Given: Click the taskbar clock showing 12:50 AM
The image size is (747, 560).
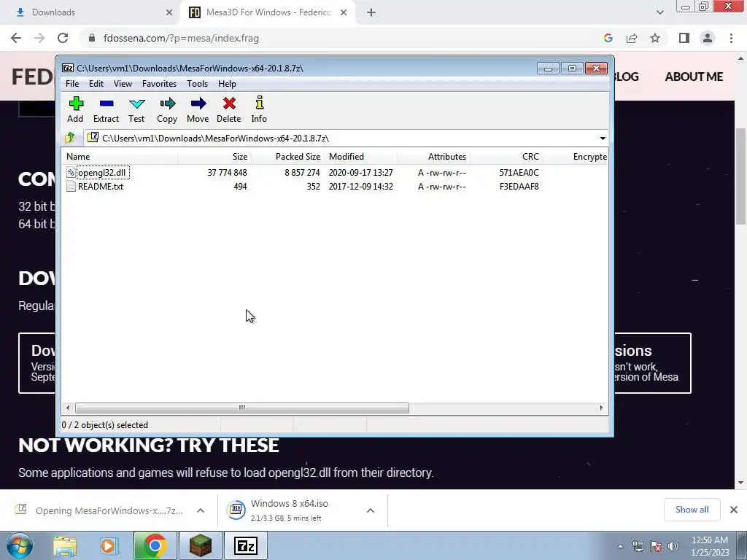Looking at the screenshot, I should [x=710, y=546].
